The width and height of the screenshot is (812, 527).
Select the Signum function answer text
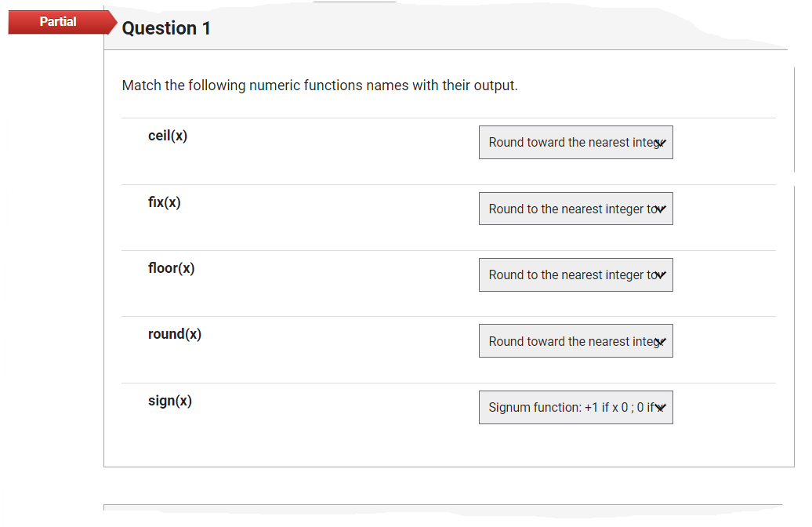[571, 408]
